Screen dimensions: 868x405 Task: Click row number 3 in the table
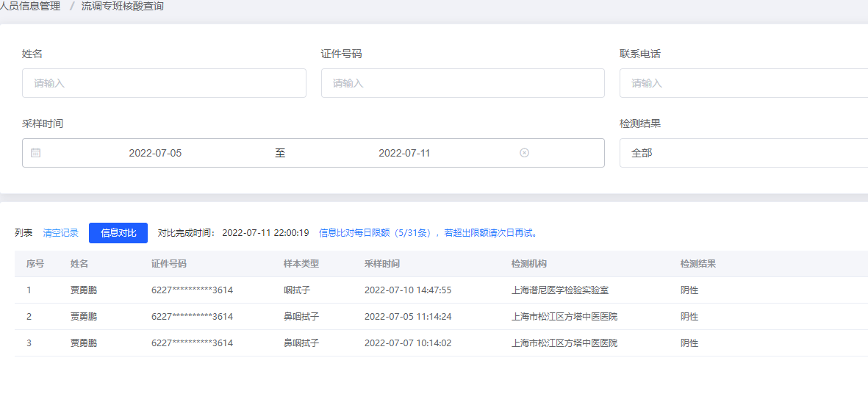[29, 343]
